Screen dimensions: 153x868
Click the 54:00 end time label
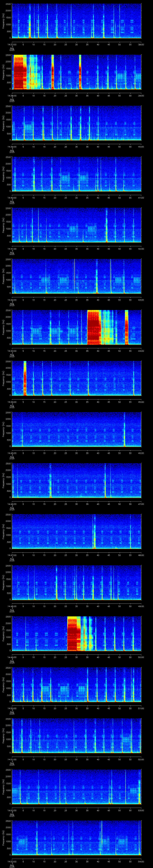(x=141, y=861)
